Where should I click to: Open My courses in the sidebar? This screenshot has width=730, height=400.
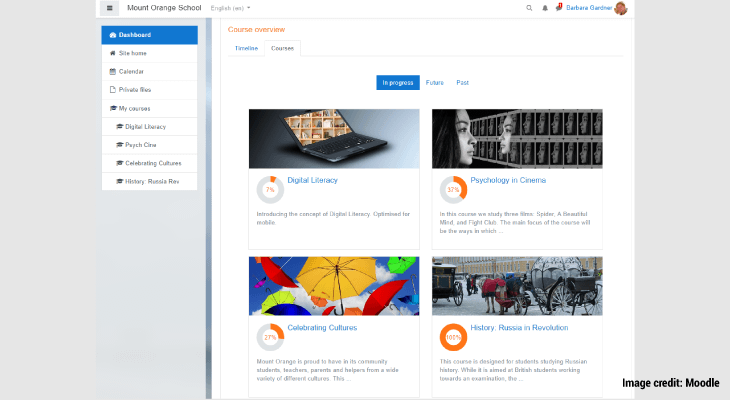(149, 108)
